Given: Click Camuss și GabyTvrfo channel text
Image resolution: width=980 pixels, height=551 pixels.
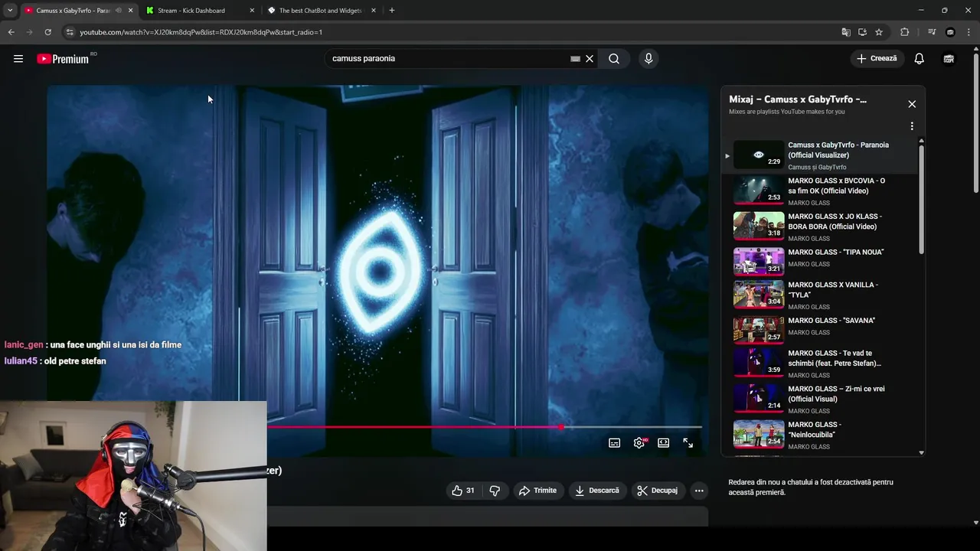Looking at the screenshot, I should (817, 167).
